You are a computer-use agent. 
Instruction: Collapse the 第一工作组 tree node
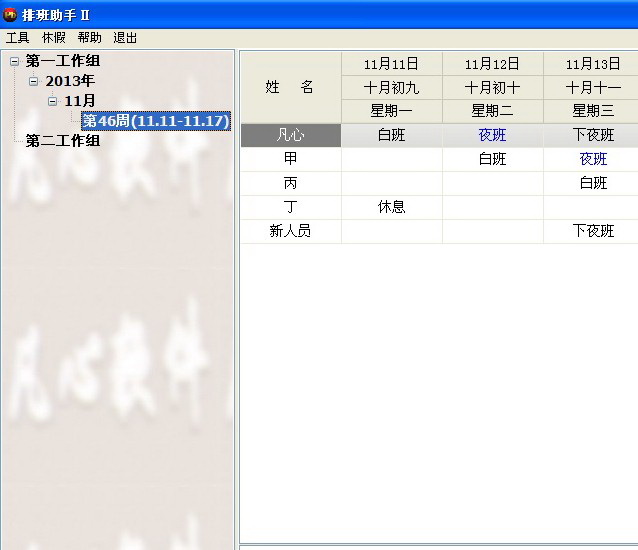point(14,61)
